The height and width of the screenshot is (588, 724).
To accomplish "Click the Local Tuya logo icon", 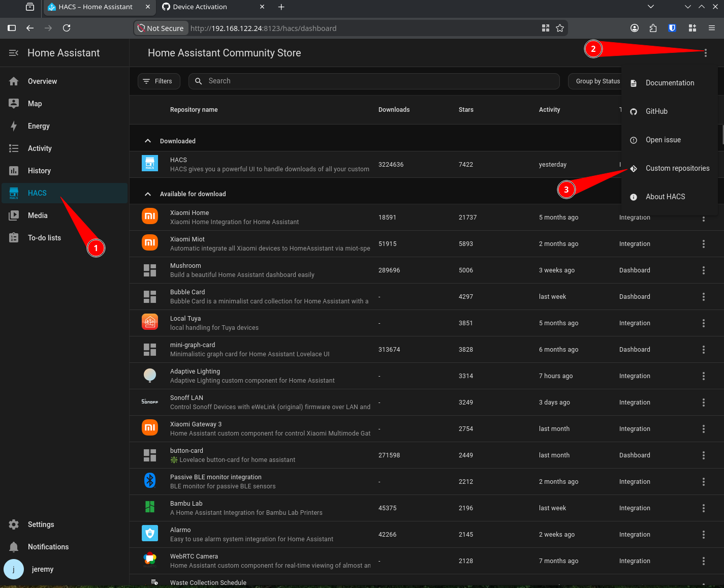I will point(150,322).
